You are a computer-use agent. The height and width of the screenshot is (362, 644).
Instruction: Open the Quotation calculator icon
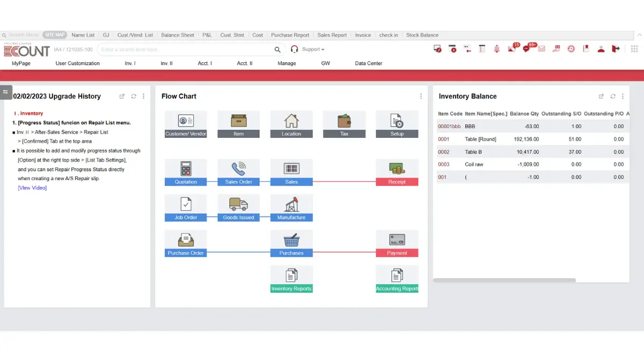186,172
